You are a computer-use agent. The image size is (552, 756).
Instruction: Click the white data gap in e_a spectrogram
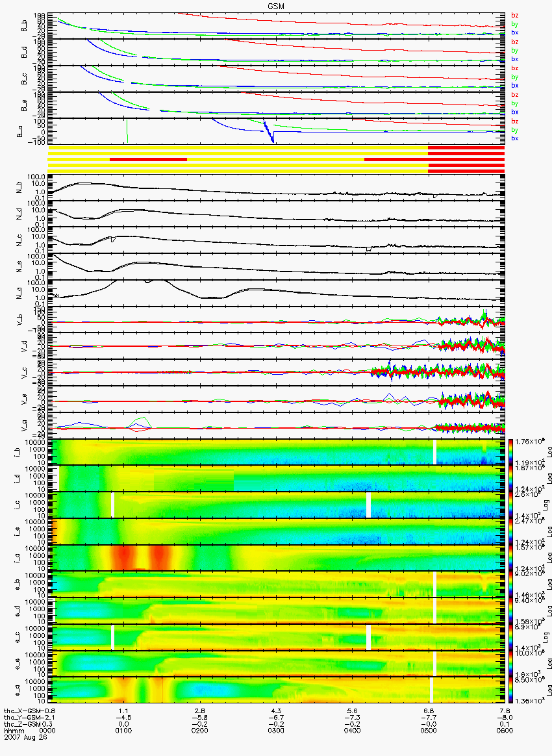pos(431,688)
